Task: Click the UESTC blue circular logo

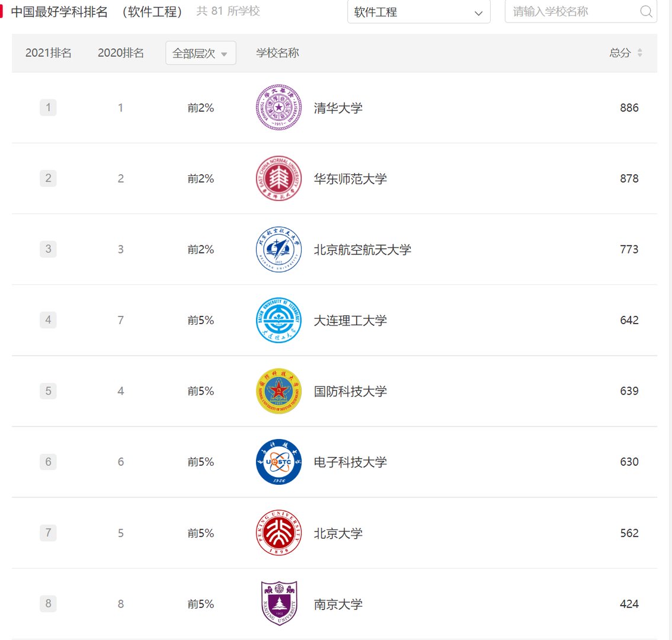Action: pyautogui.click(x=279, y=462)
